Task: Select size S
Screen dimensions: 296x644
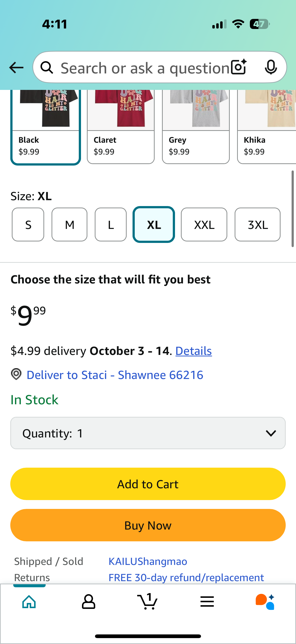Action: (x=28, y=224)
